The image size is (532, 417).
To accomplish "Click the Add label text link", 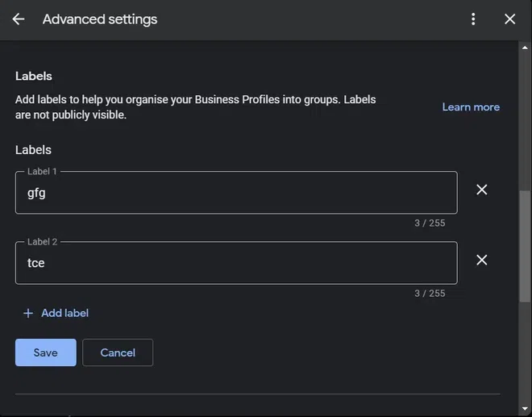I will pyautogui.click(x=64, y=313).
